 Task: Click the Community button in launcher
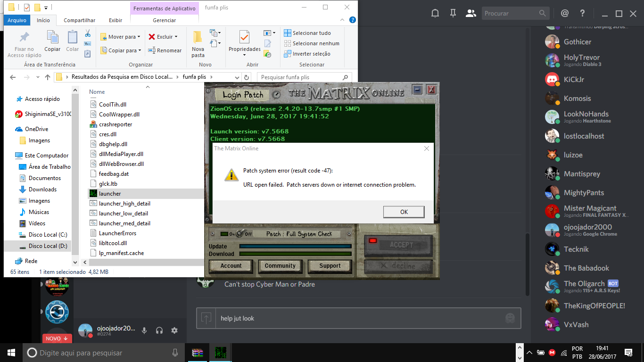(280, 266)
